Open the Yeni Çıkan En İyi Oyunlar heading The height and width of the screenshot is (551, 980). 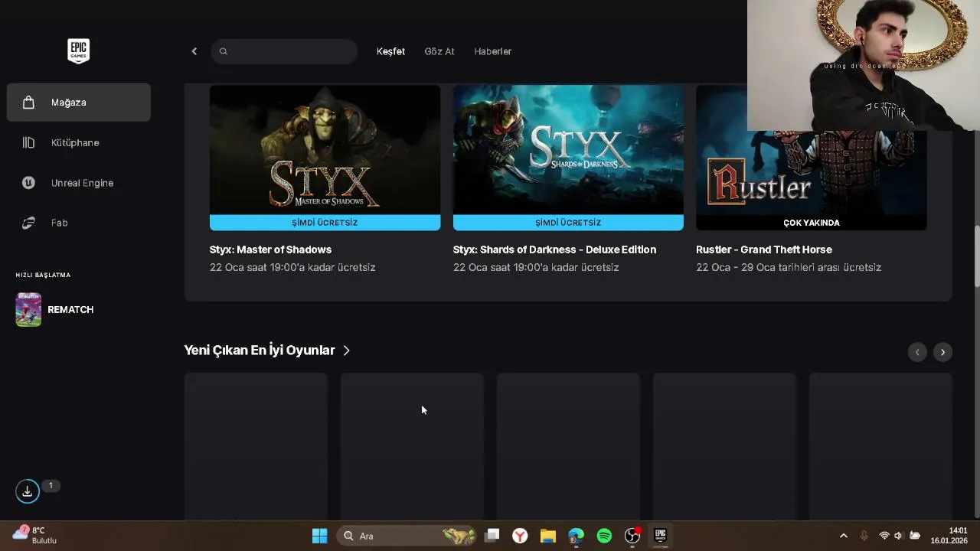[260, 350]
